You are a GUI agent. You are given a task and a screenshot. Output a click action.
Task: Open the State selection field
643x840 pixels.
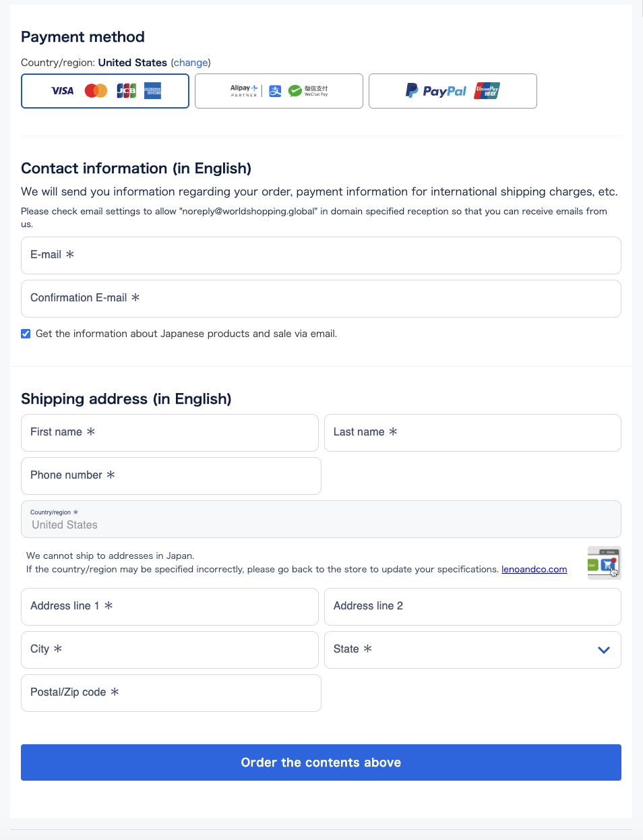point(472,650)
